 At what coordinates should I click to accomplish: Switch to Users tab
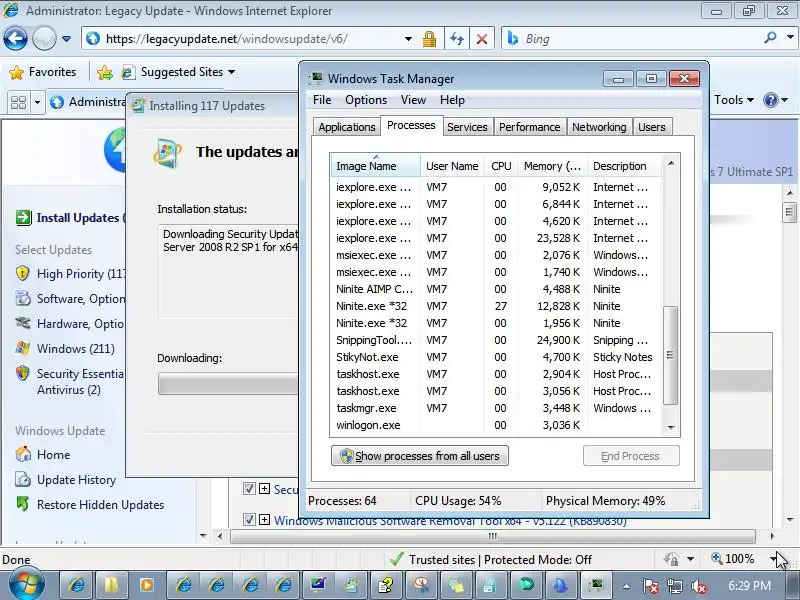tap(652, 127)
